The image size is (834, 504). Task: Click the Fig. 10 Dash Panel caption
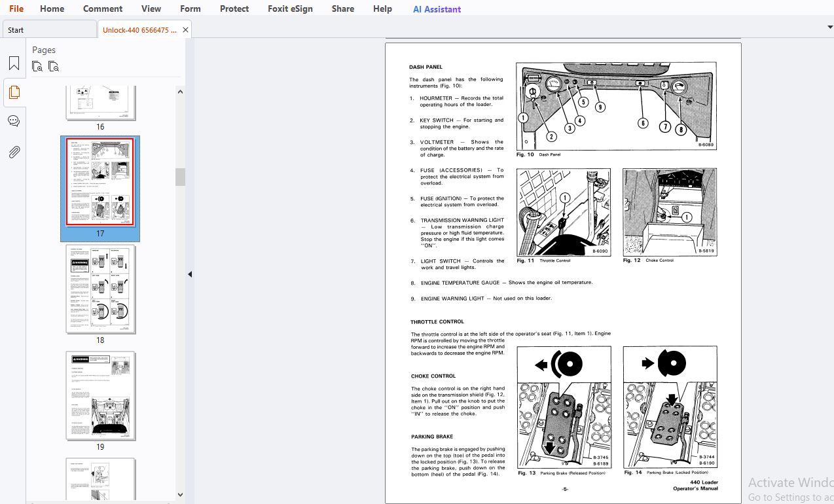[539, 154]
